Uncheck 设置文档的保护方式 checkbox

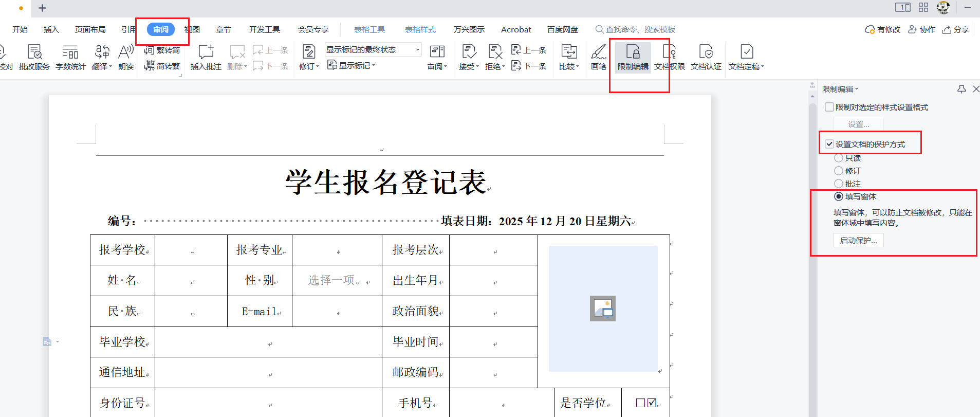(x=829, y=144)
